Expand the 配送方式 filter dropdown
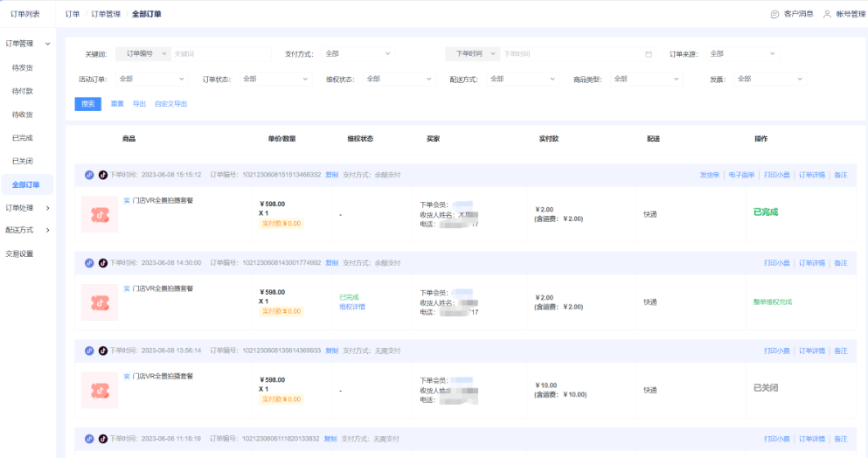Screen dimensions: 868x458 522,79
